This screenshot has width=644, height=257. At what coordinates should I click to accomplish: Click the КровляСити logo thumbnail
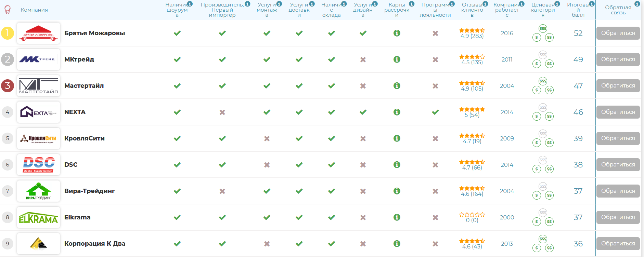(38, 138)
